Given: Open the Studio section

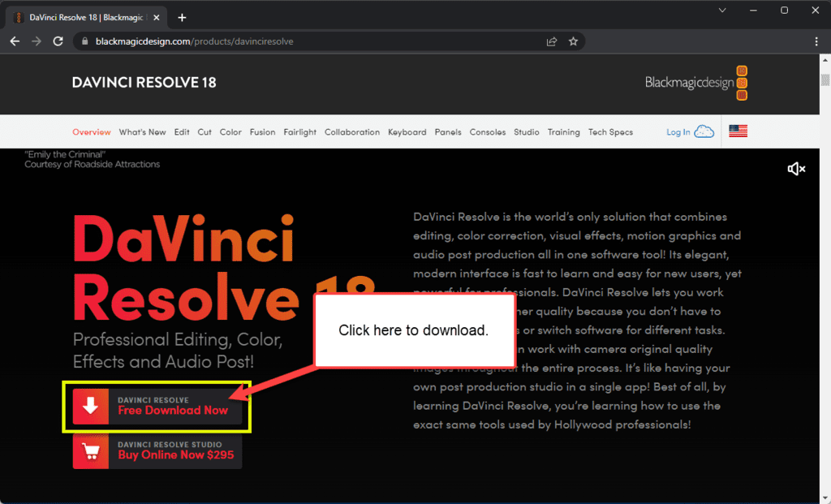Looking at the screenshot, I should tap(526, 132).
